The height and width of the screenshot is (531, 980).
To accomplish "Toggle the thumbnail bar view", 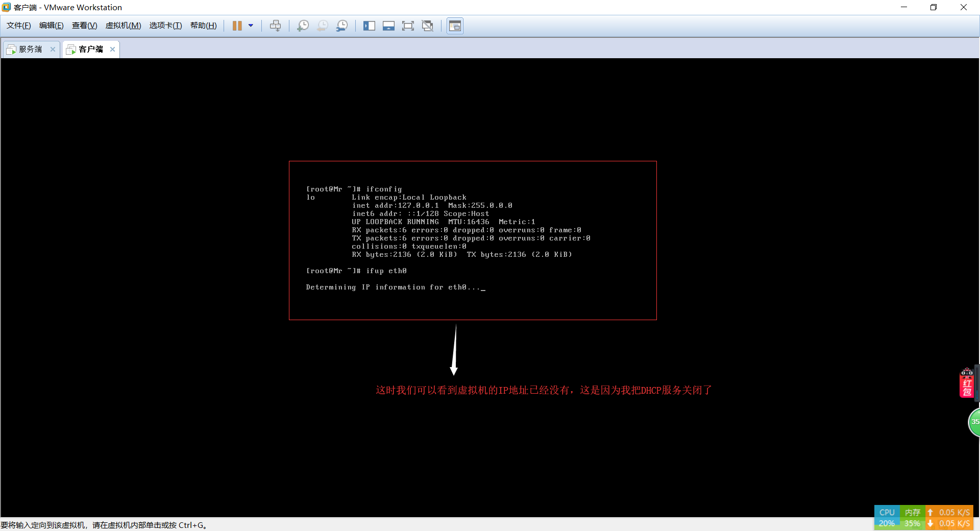I will pyautogui.click(x=388, y=26).
